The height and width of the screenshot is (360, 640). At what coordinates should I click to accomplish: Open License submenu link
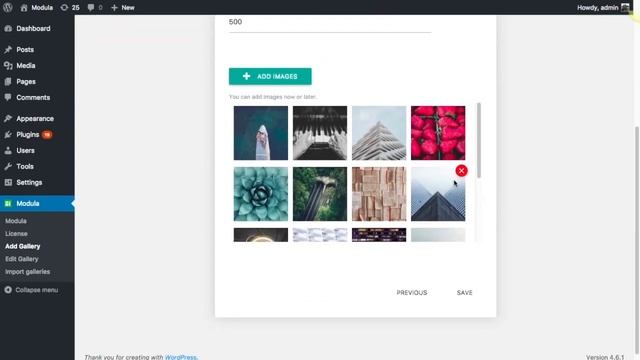(x=16, y=233)
